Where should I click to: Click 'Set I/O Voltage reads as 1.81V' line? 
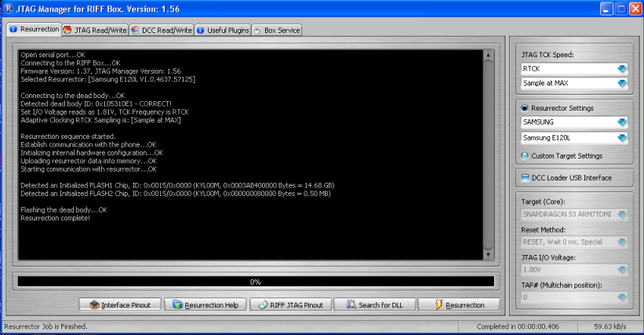[105, 112]
